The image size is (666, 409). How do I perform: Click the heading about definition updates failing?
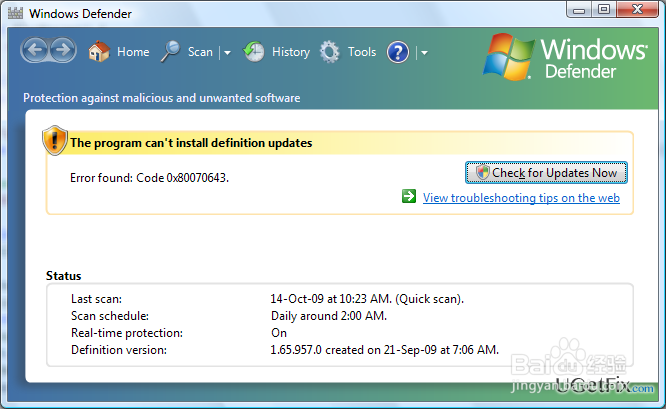[191, 143]
